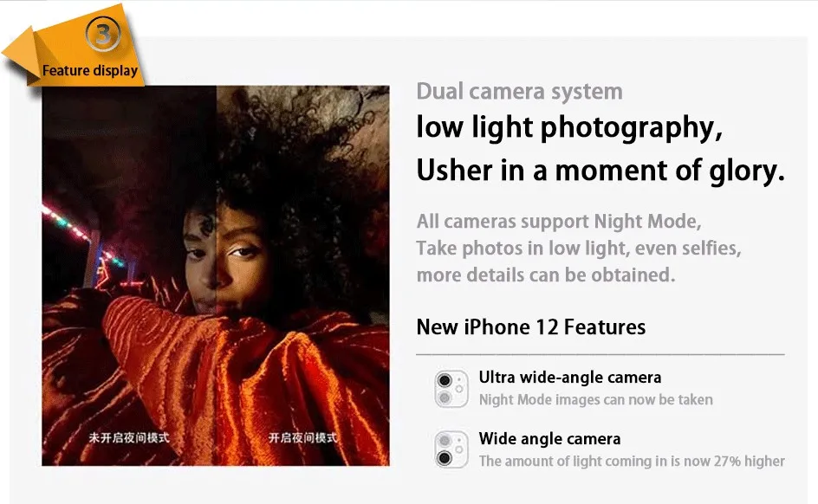Image resolution: width=818 pixels, height=504 pixels.
Task: Open the night mode comparison photo
Action: tap(216, 275)
